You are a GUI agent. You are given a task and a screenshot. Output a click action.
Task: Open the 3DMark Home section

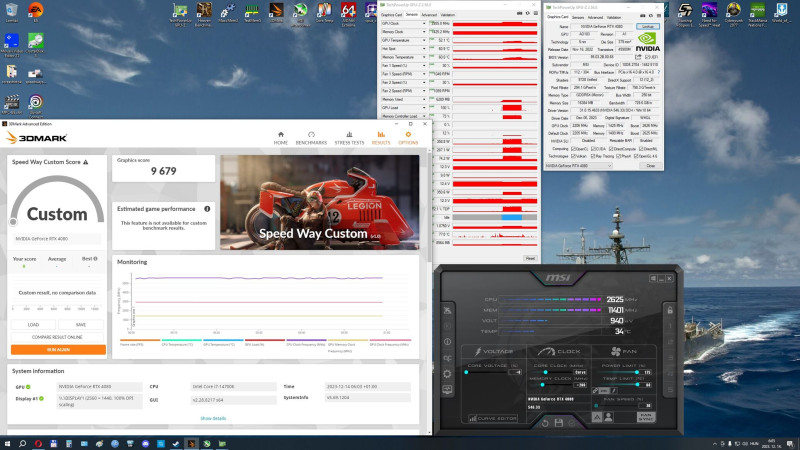[281, 138]
